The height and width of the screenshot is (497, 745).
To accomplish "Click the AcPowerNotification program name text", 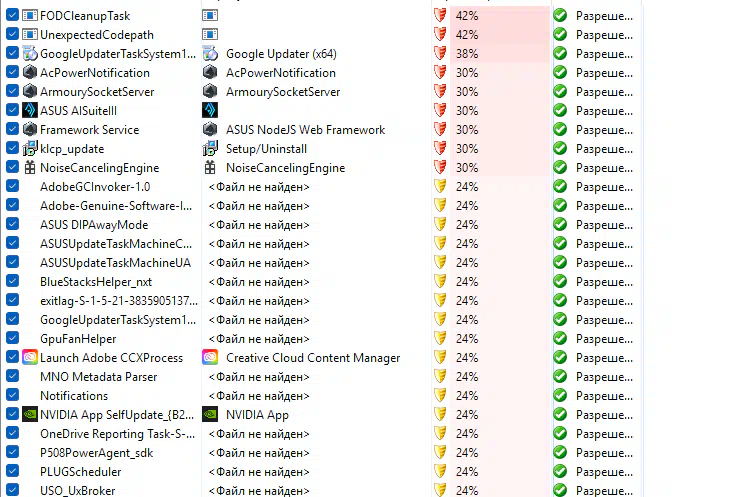I will tap(281, 73).
